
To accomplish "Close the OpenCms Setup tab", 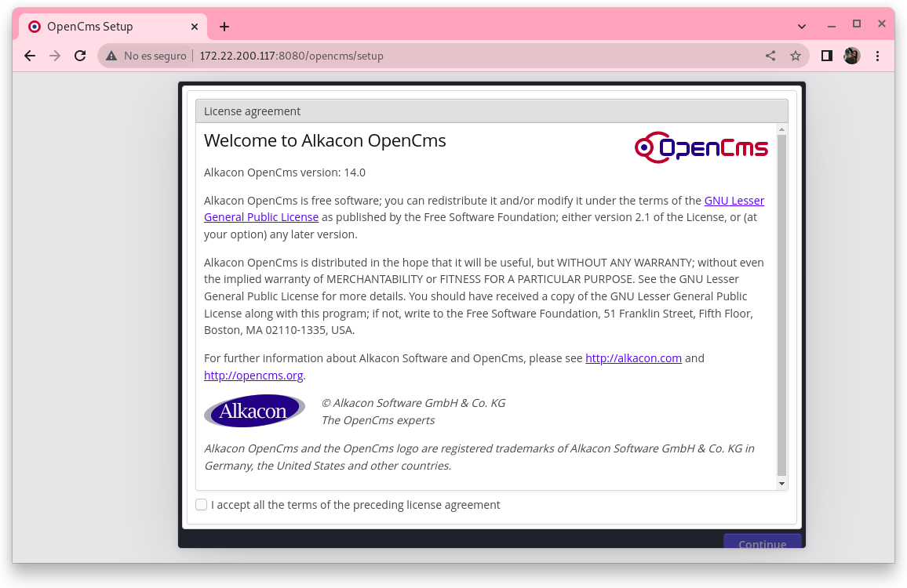I will pyautogui.click(x=195, y=27).
